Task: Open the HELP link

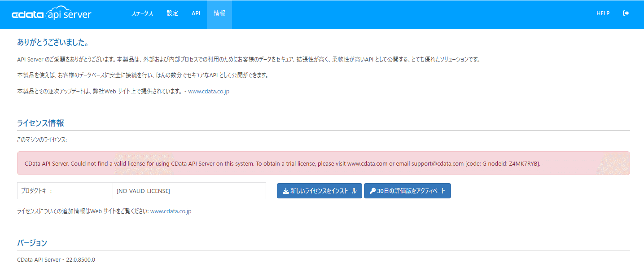Action: pyautogui.click(x=603, y=13)
